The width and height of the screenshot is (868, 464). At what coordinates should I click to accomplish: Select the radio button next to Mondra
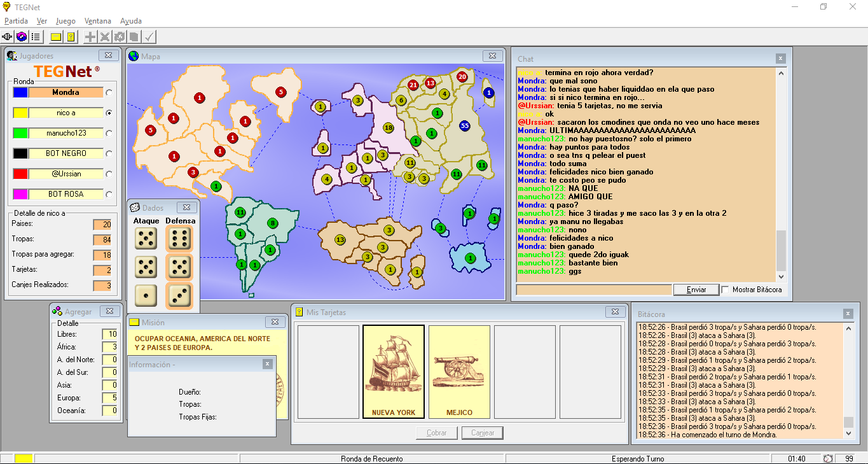tap(109, 93)
